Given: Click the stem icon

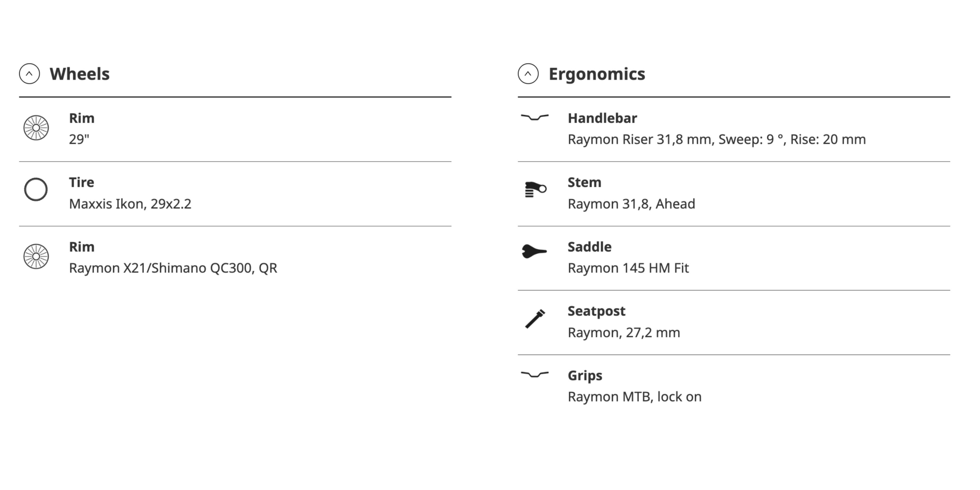Looking at the screenshot, I should (x=535, y=189).
